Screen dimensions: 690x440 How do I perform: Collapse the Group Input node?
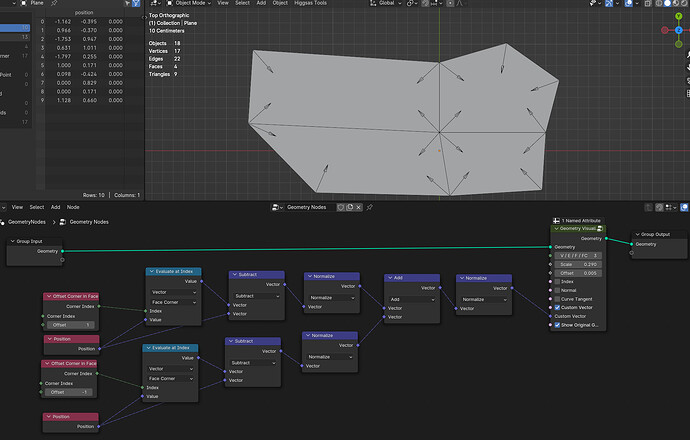point(12,241)
